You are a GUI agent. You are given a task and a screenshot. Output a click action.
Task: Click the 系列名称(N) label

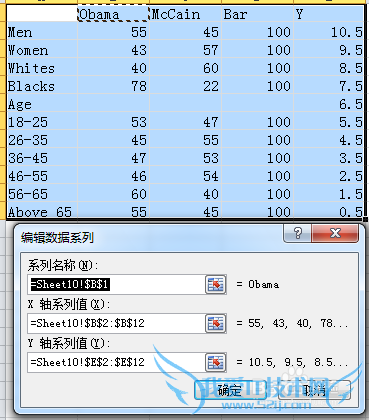pos(63,266)
